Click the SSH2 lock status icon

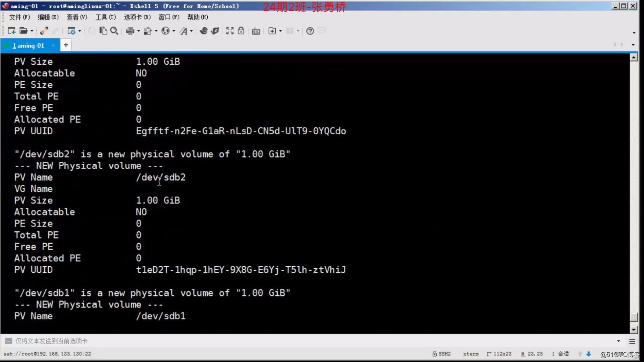coord(435,354)
